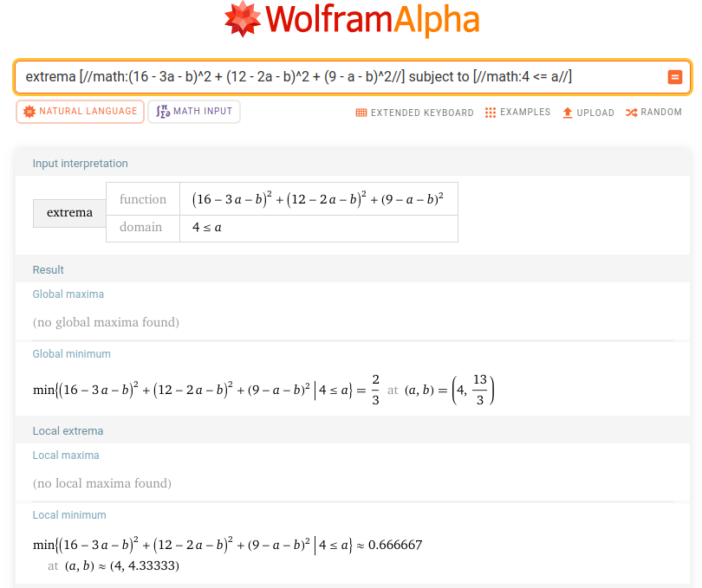
Task: Click the function formula in interpretation table
Action: coord(318,198)
